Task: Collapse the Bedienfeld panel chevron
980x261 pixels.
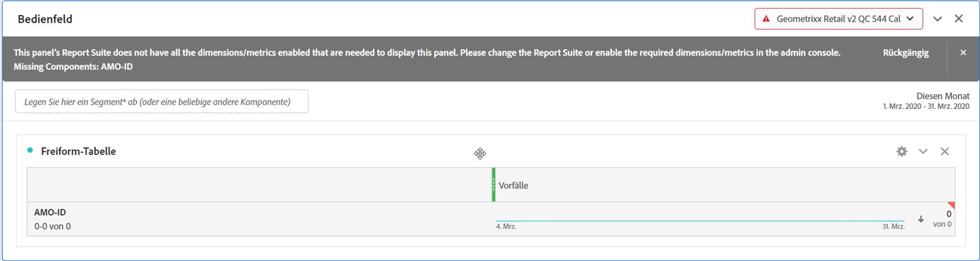Action: click(938, 19)
